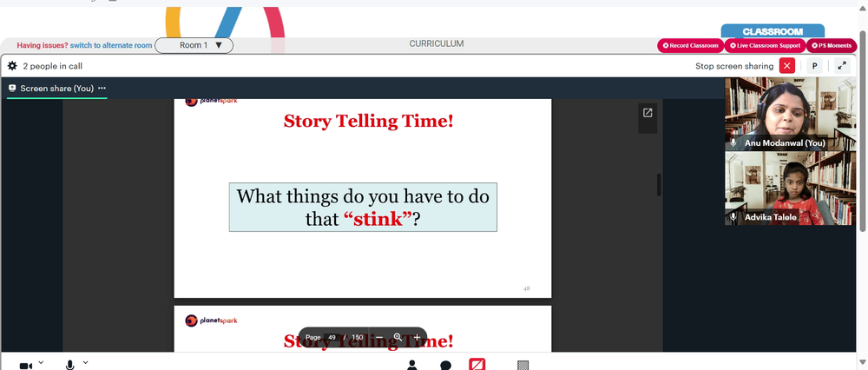Open call settings gear icon
Image resolution: width=868 pixels, height=370 pixels.
12,66
